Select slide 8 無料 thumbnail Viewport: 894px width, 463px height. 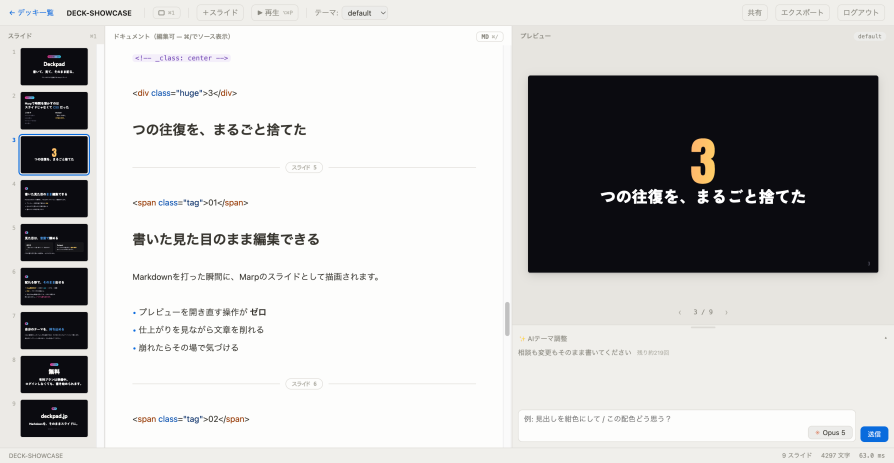54,375
